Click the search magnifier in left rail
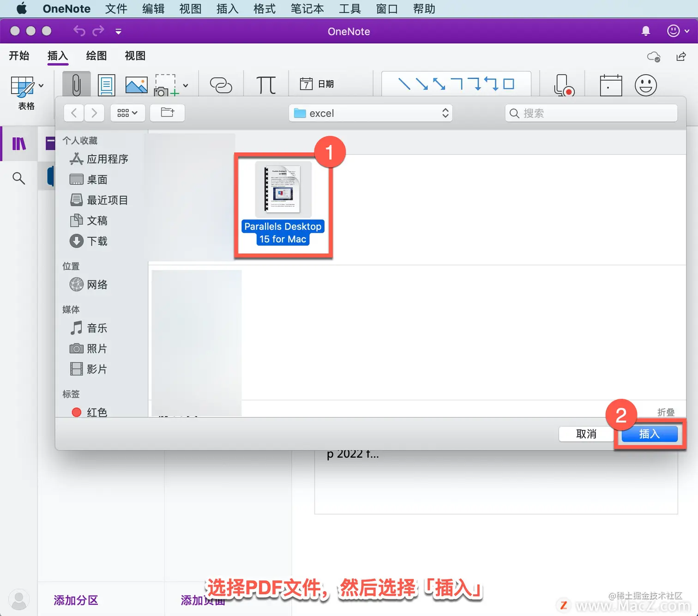This screenshot has width=698, height=616. point(18,178)
